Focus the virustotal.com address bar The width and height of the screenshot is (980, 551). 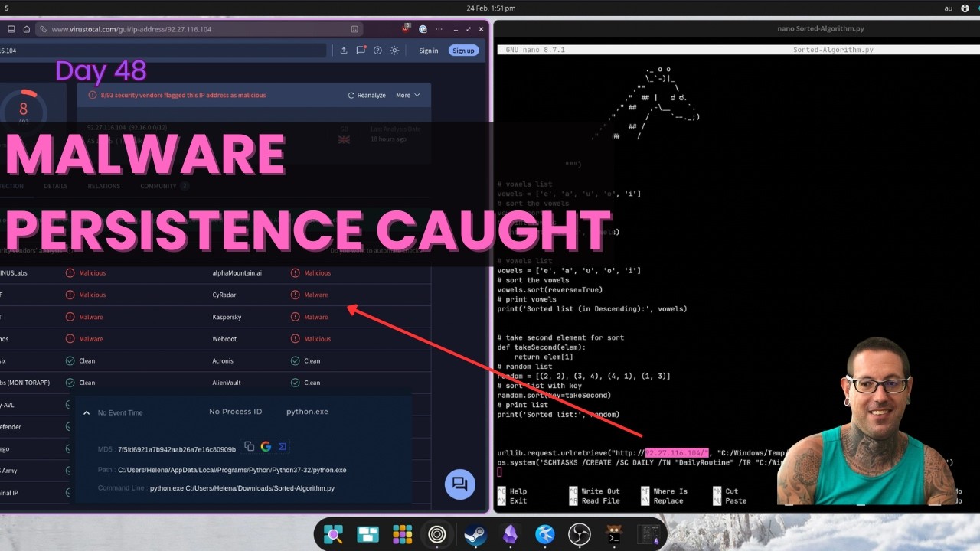(x=201, y=29)
